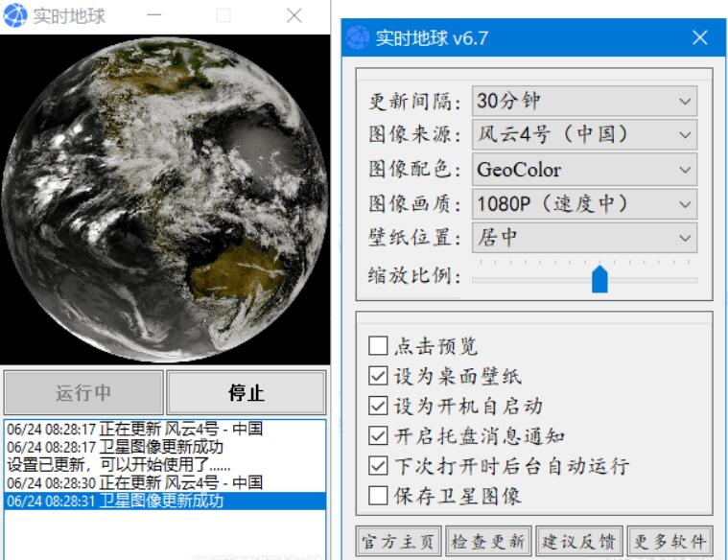Select the highlighted log entry 卫星图像更新成功
728x560 pixels.
[x=164, y=501]
